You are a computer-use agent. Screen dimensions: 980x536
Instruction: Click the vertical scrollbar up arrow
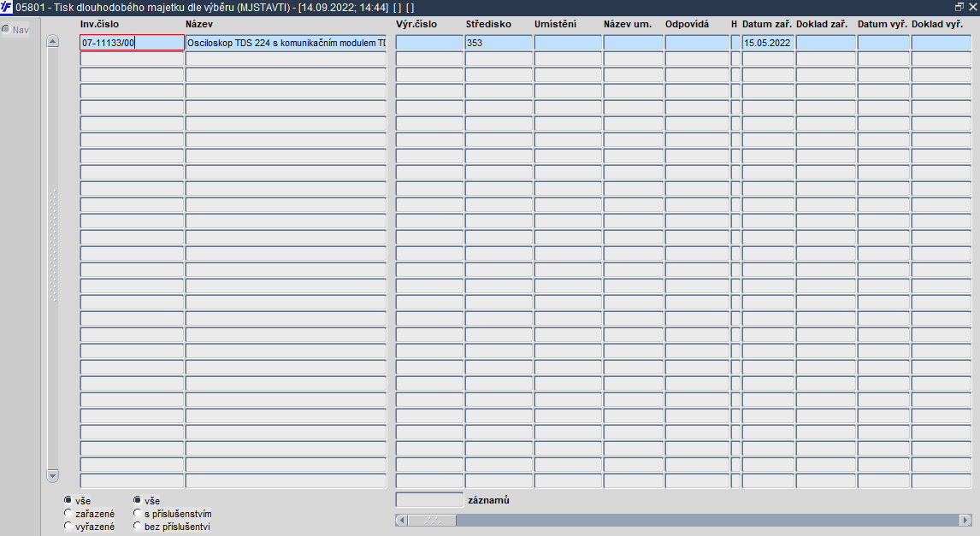coord(52,41)
